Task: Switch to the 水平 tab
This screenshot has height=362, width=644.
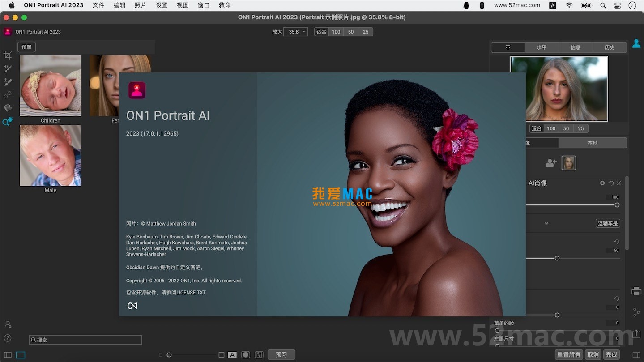Action: coord(542,47)
